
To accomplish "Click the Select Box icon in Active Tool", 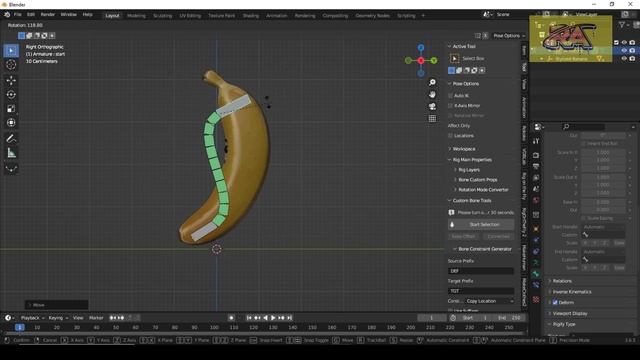I will click(454, 58).
